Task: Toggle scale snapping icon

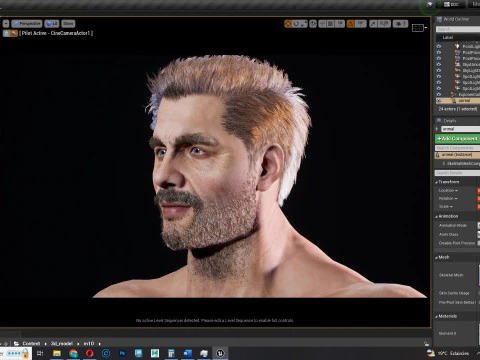Action: pyautogui.click(x=373, y=24)
